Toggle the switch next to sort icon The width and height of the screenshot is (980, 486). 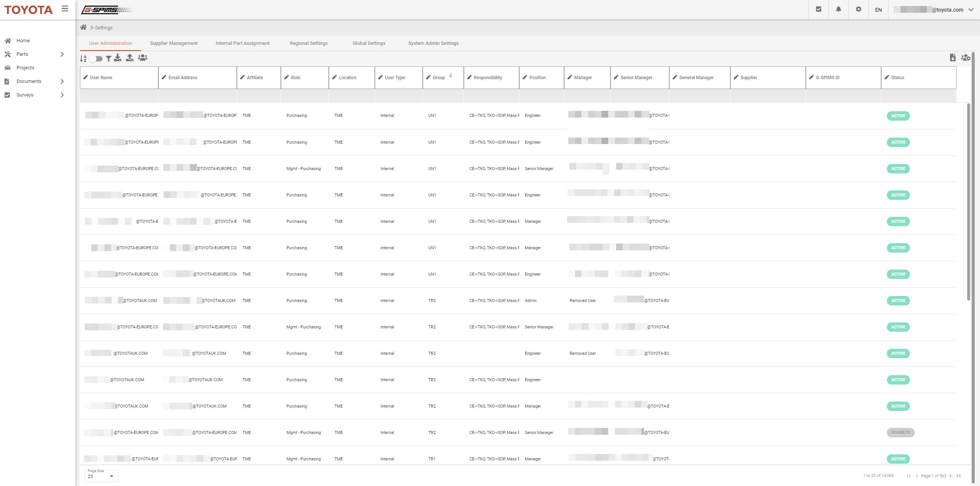pyautogui.click(x=96, y=58)
